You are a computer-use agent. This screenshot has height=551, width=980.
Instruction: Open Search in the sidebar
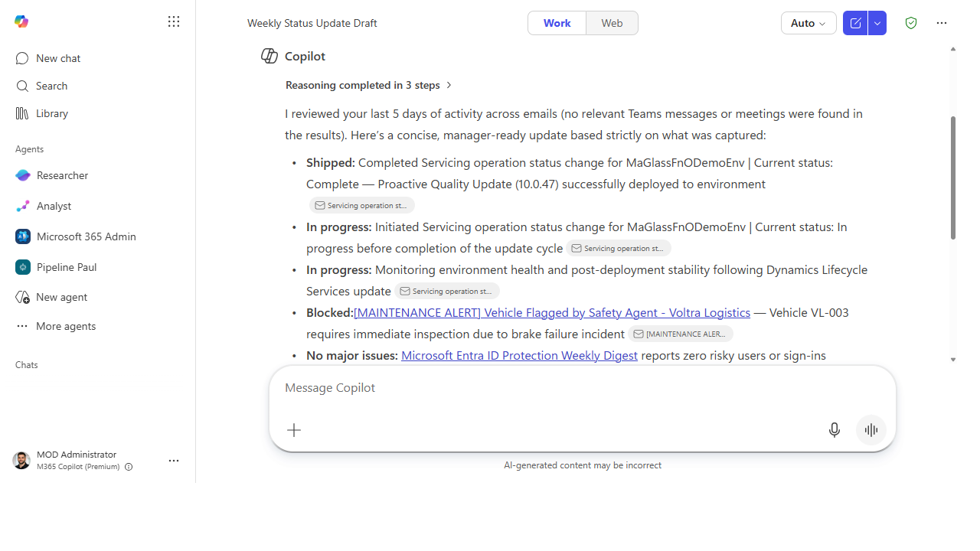[51, 86]
